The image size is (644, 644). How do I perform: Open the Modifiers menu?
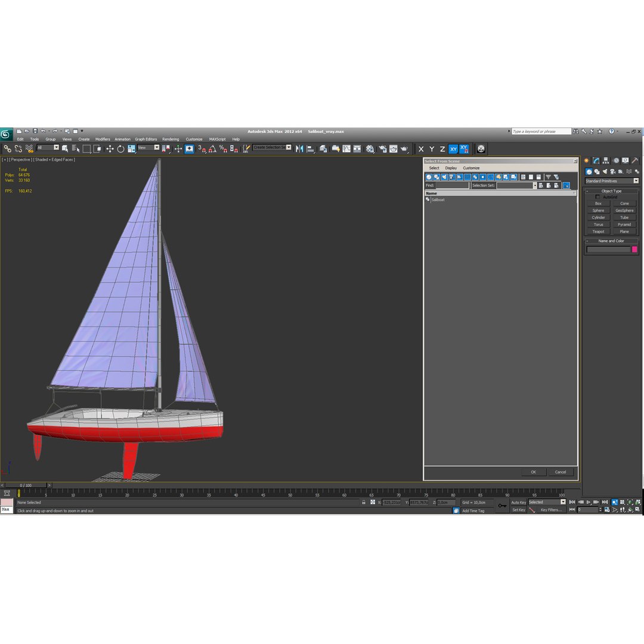pos(103,139)
